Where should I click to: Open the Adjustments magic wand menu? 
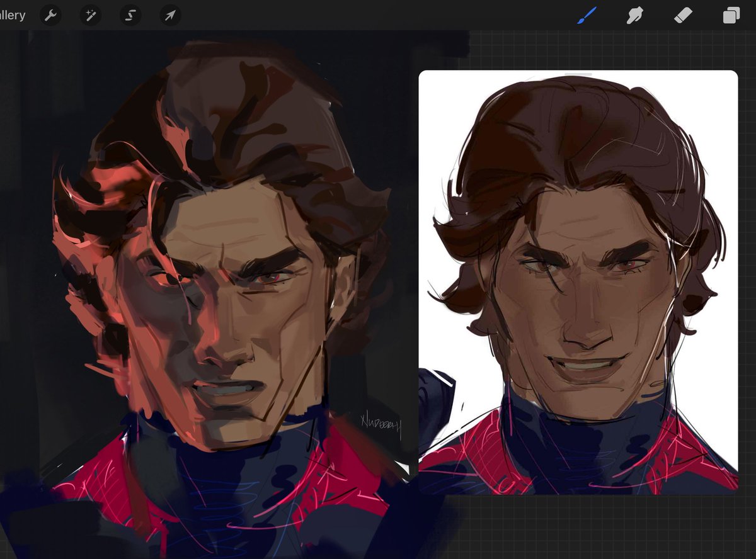[x=91, y=15]
